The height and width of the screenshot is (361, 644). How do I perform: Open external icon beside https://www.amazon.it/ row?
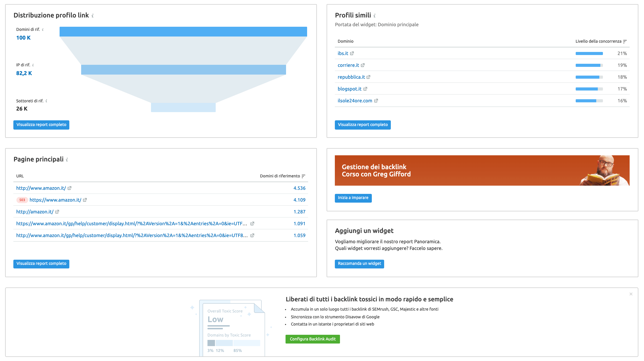[85, 200]
